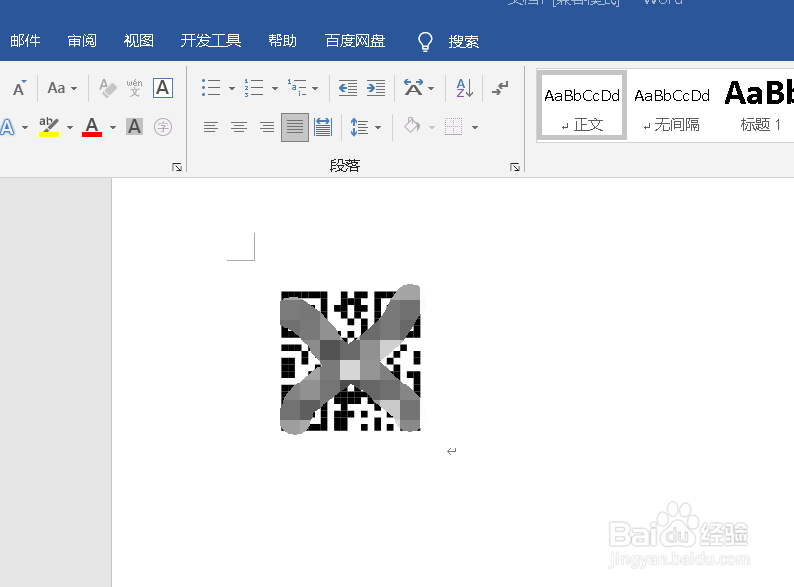The width and height of the screenshot is (794, 587).
Task: Apply the 正文 style
Action: pyautogui.click(x=582, y=105)
